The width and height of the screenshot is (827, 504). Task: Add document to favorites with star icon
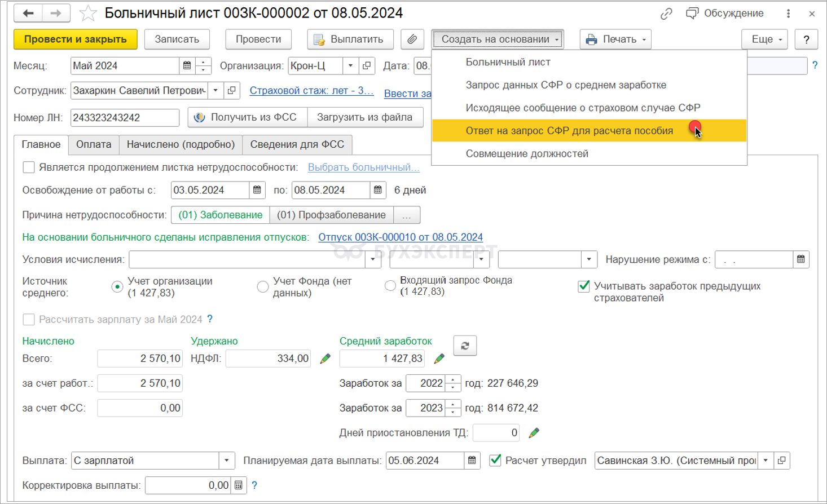88,13
